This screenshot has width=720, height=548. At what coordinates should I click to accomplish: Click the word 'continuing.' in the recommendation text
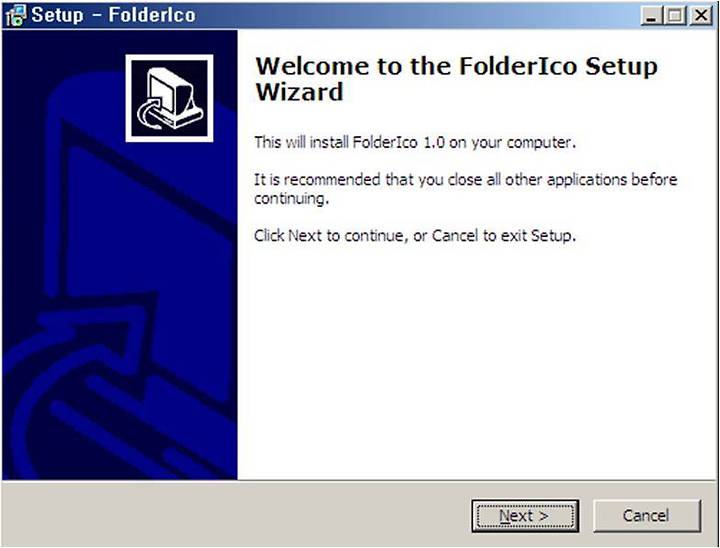click(292, 199)
